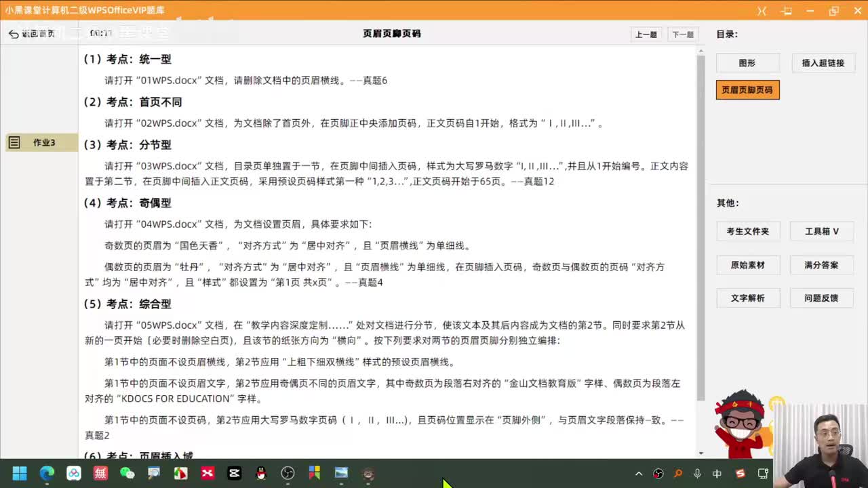The height and width of the screenshot is (488, 868).
Task: Open Baidu Netdisk taskbar icon
Action: [73, 473]
